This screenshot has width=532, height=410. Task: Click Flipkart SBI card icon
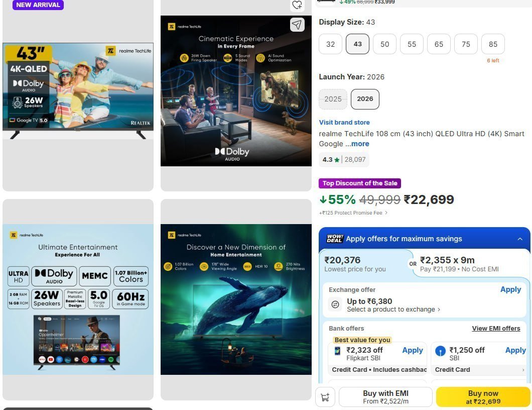click(x=338, y=351)
